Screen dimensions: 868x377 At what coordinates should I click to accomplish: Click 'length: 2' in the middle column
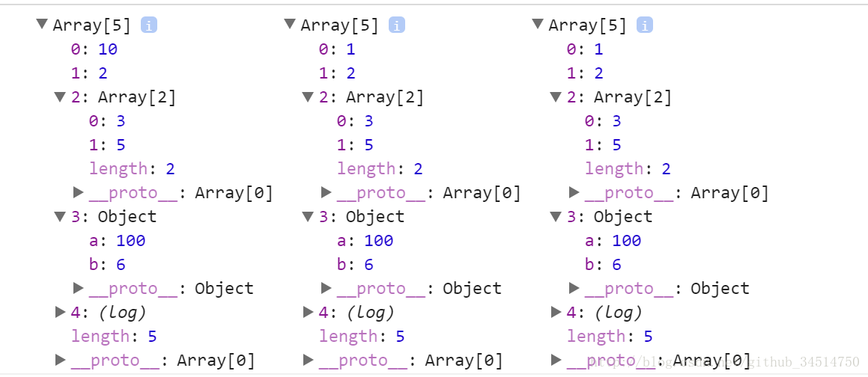click(380, 168)
